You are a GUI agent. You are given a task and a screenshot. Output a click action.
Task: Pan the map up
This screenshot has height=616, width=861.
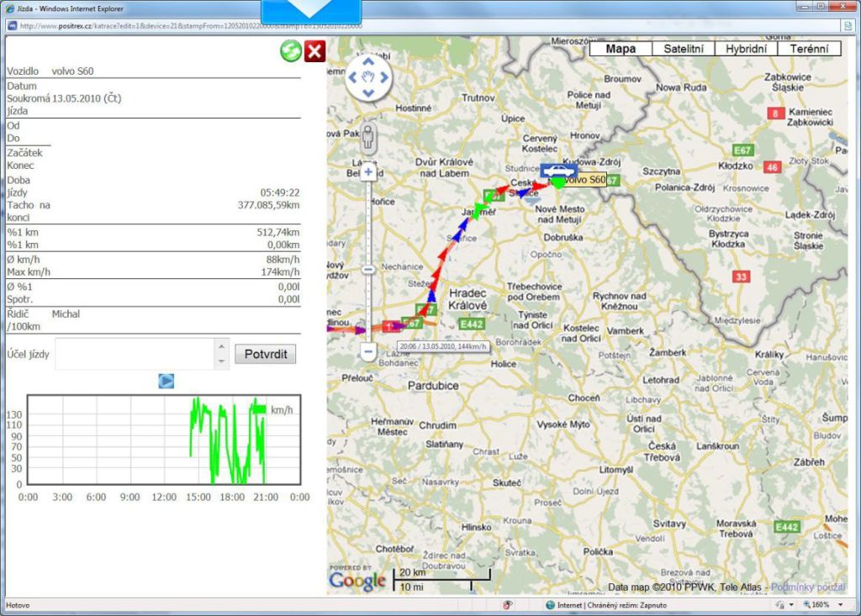pos(368,61)
